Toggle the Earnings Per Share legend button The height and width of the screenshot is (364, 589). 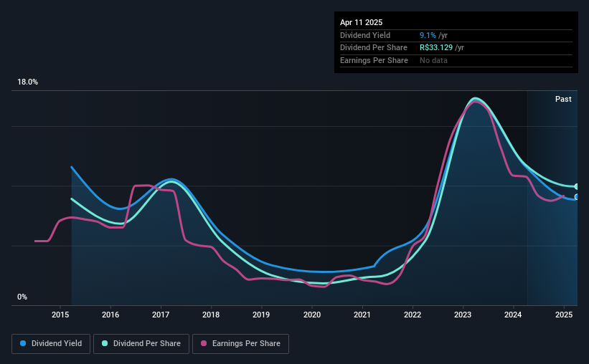[241, 344]
